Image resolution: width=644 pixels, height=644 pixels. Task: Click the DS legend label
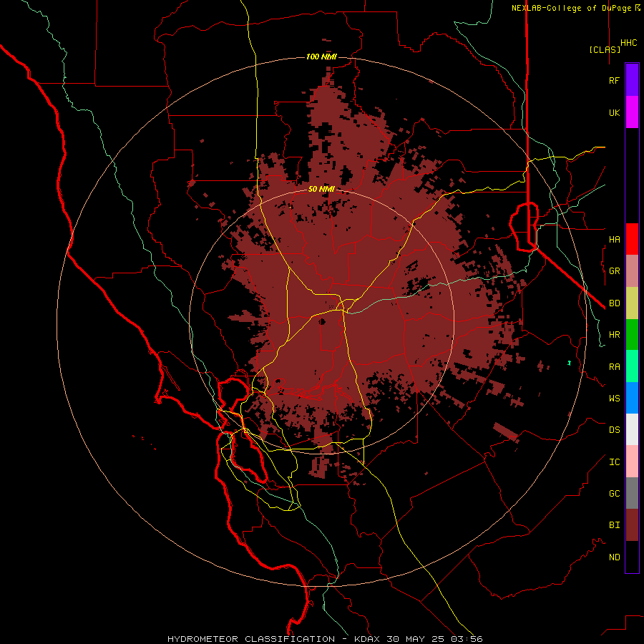pos(614,430)
